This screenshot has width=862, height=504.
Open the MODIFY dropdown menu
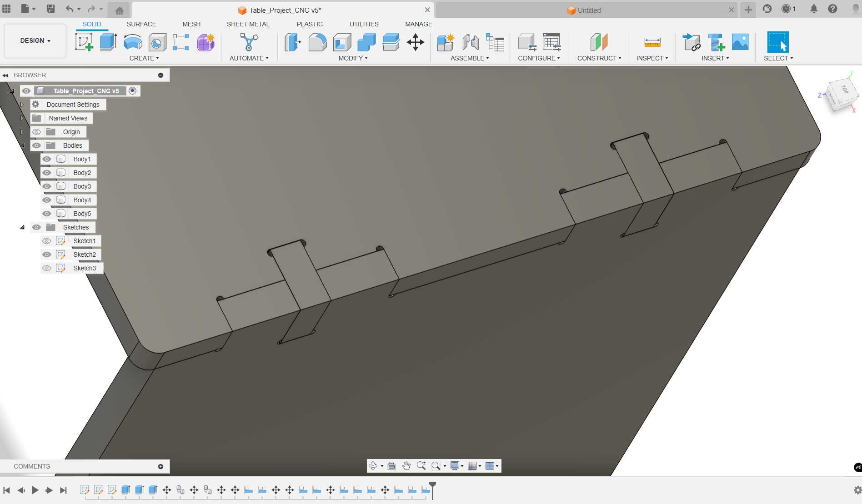(x=353, y=58)
